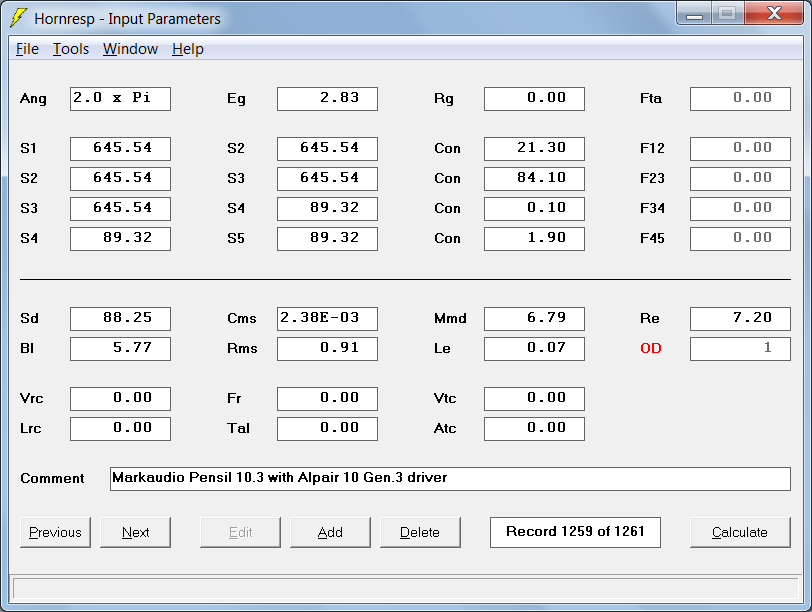
Task: Go to the Next record
Action: click(x=135, y=532)
